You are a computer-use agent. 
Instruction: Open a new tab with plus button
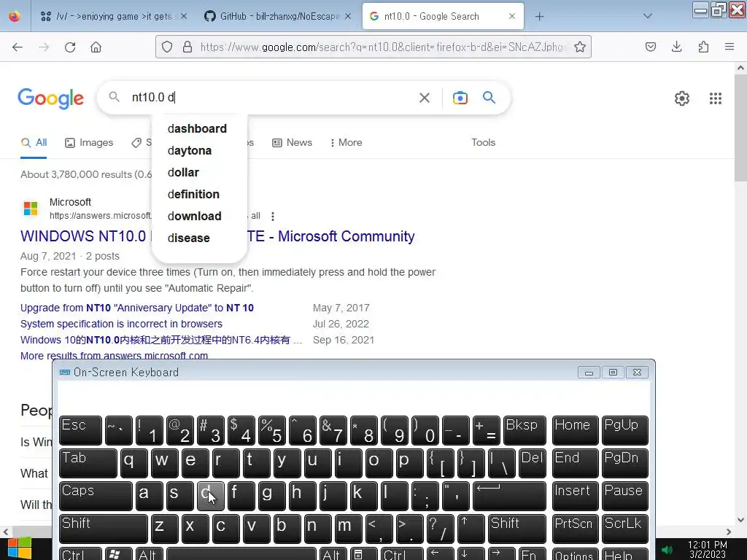pyautogui.click(x=539, y=17)
